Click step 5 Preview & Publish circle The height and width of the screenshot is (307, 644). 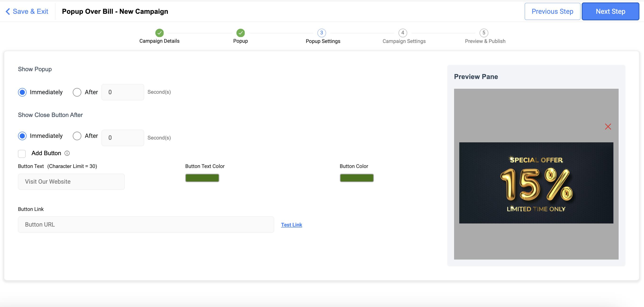click(483, 33)
